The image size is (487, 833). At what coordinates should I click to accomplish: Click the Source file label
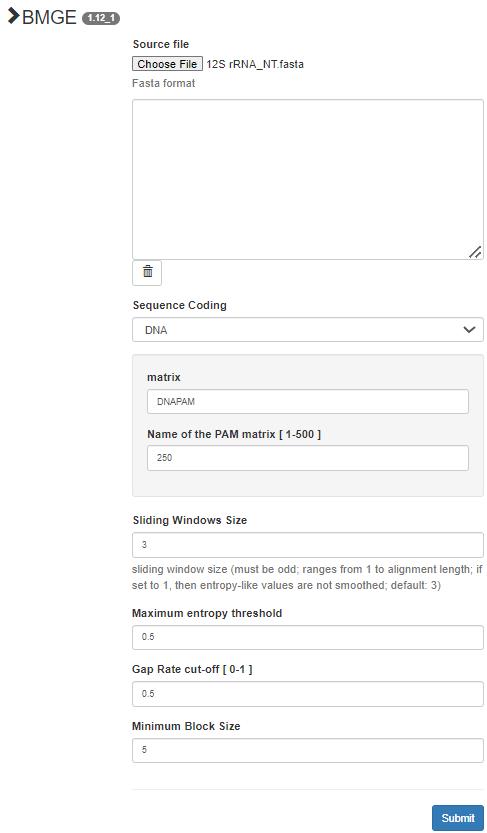[x=161, y=44]
